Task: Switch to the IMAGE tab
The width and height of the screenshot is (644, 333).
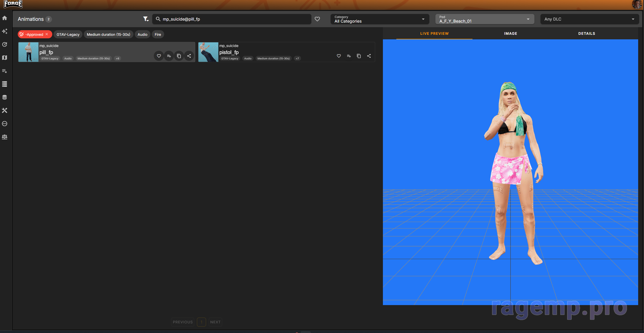Action: 511,34
